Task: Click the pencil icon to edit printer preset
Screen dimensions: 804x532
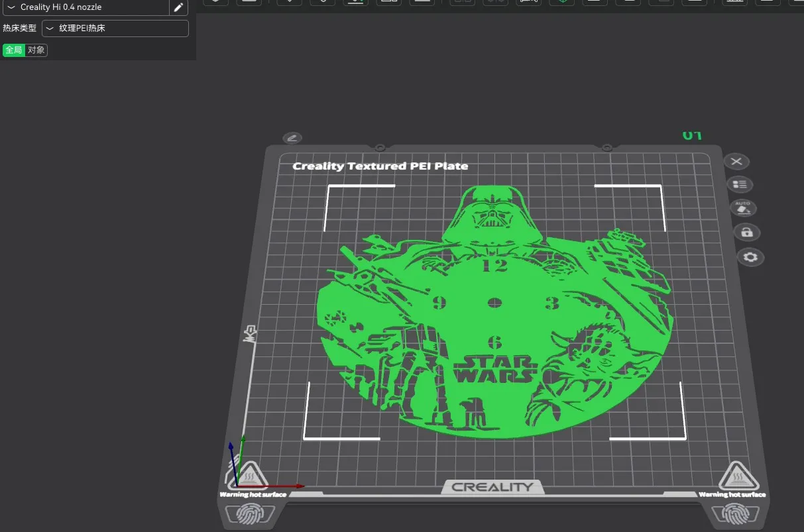Action: coord(178,7)
